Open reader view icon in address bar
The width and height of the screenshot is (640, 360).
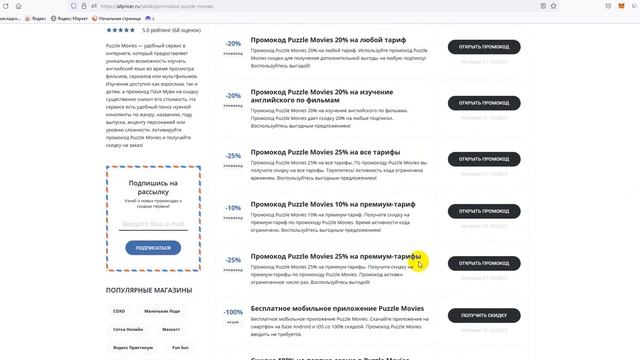543,6
